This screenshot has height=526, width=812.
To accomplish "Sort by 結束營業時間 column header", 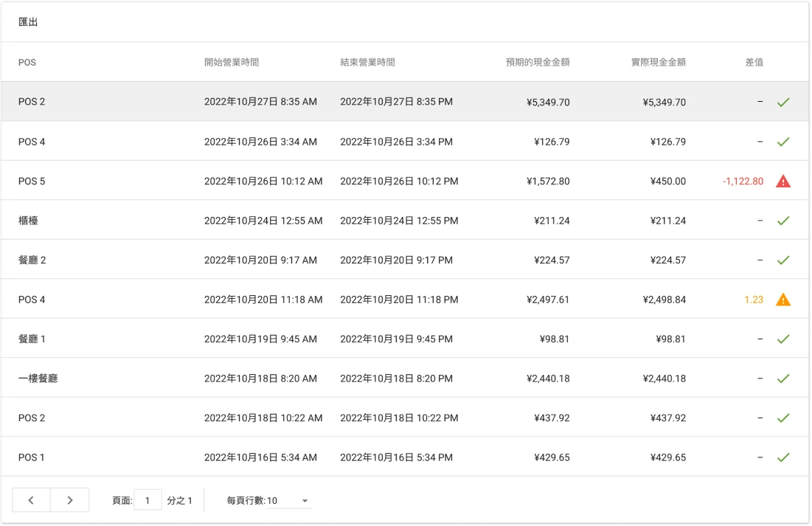I will [x=367, y=63].
